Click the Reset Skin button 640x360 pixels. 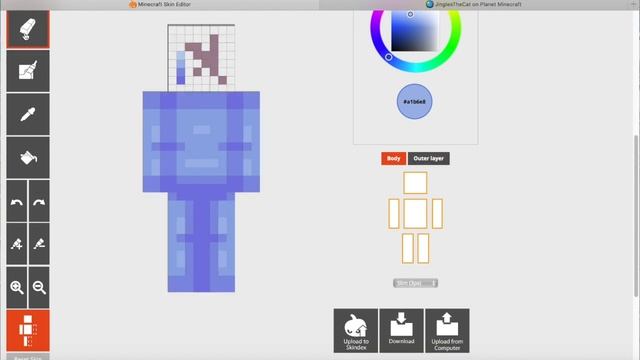(28, 357)
